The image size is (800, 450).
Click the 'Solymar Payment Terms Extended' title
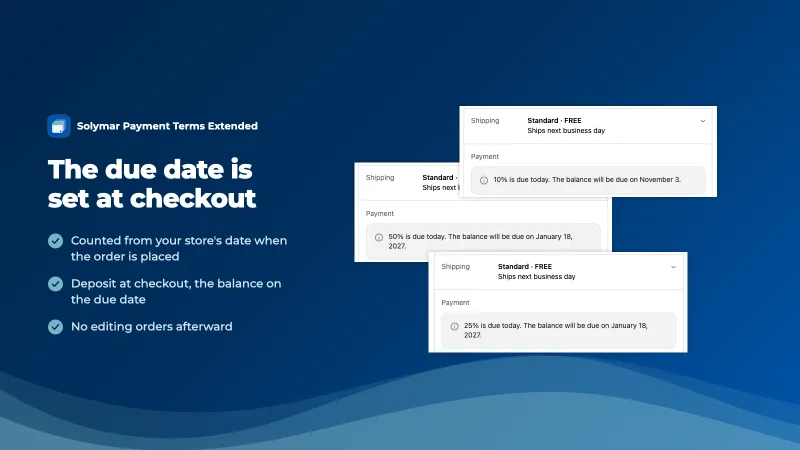[x=167, y=126]
